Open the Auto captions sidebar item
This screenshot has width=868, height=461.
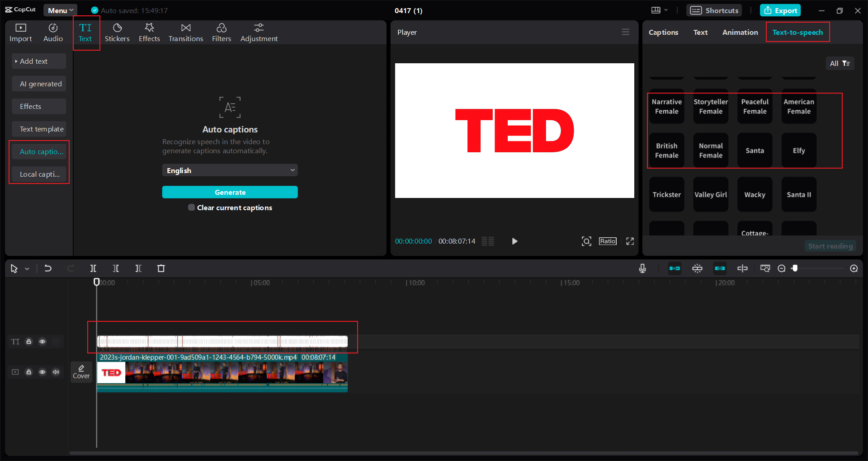(39, 151)
